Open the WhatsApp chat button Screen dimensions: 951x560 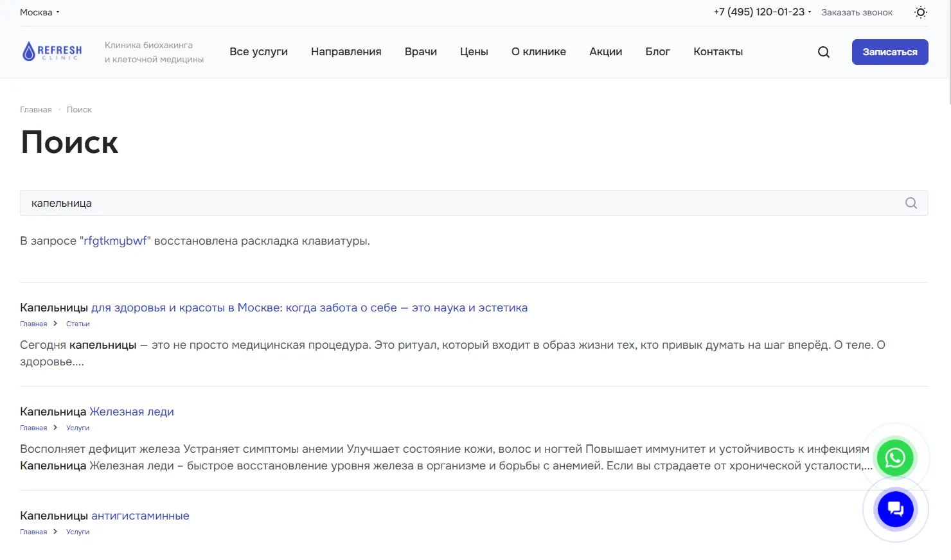pyautogui.click(x=895, y=458)
